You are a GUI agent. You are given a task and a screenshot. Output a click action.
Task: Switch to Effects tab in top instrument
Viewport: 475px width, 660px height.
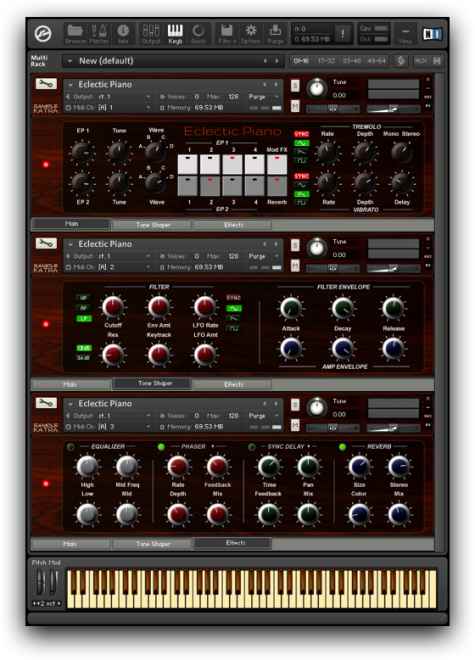tap(233, 225)
